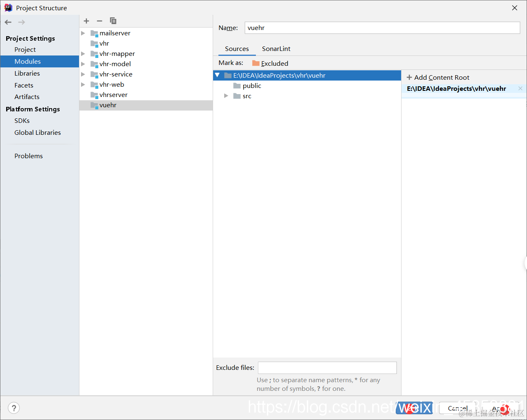Click the Cancel button
Screen dimensions: 527x420
pyautogui.click(x=458, y=408)
